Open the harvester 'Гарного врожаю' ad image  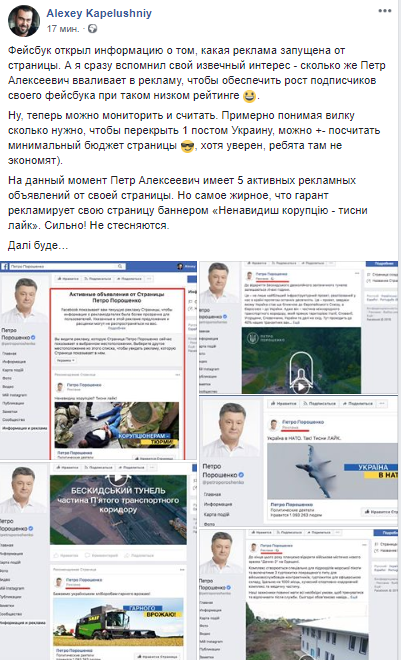118,622
